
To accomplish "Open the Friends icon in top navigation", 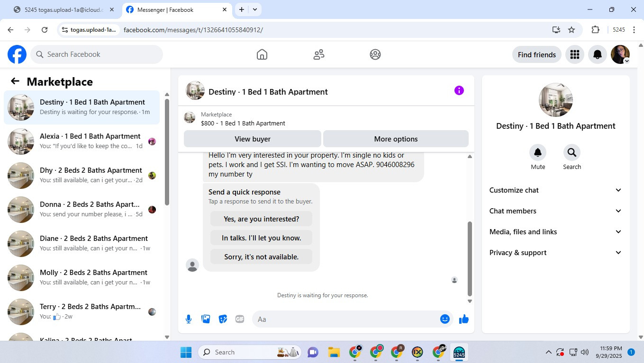I will [319, 54].
